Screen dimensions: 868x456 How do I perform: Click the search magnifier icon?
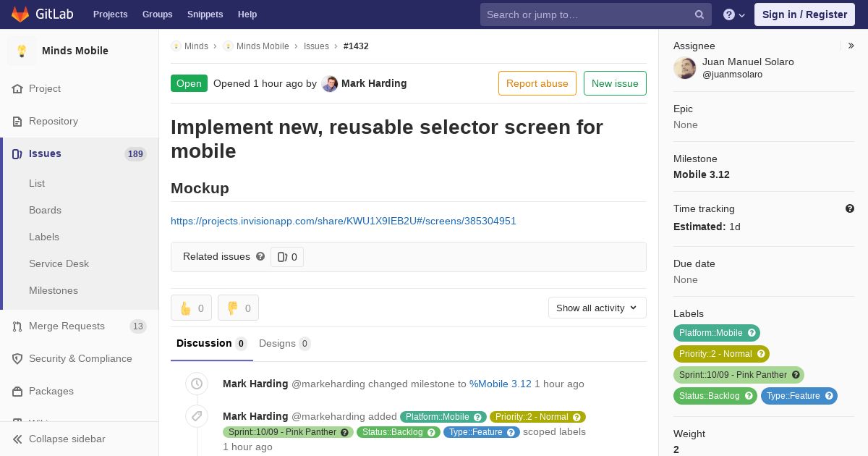(x=699, y=14)
